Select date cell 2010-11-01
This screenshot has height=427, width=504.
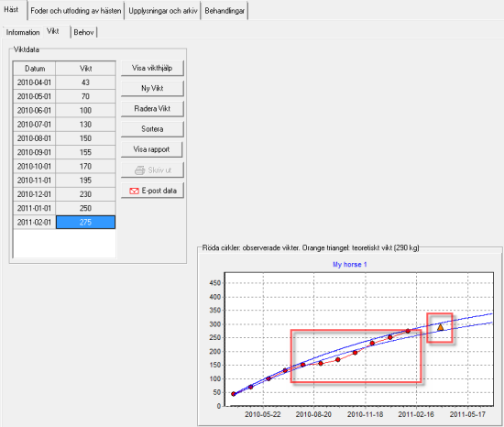(x=35, y=181)
